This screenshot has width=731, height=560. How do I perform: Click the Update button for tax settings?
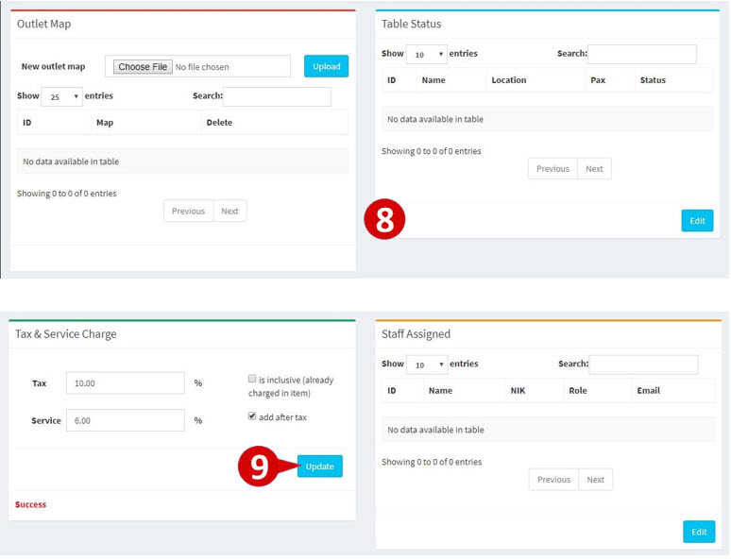[319, 467]
